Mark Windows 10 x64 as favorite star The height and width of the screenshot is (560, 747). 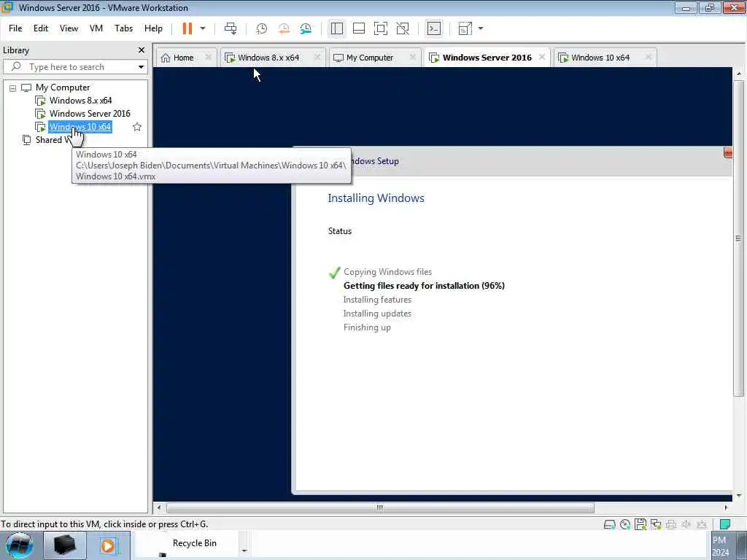[137, 127]
